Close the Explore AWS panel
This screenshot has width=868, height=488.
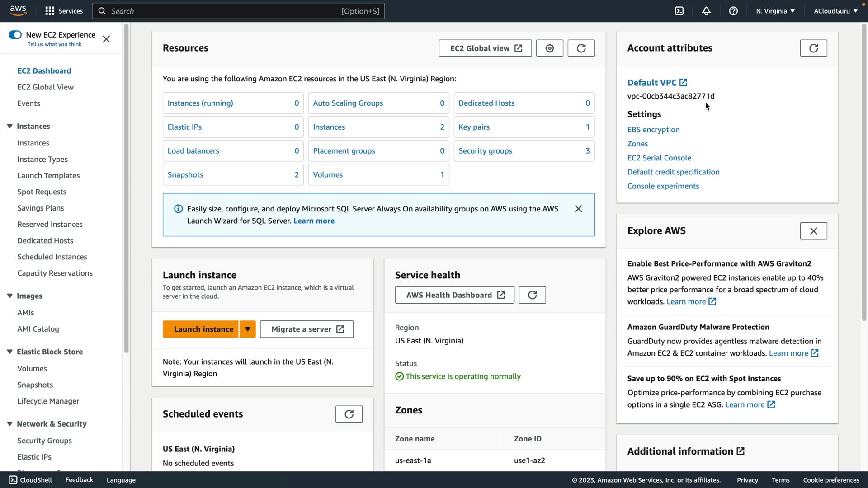pos(813,231)
